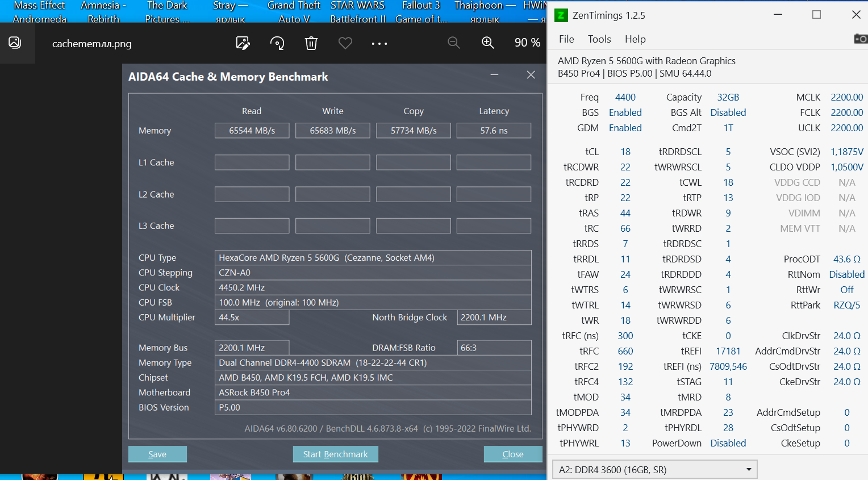The width and height of the screenshot is (868, 480).
Task: Click the MCLK value 2200.00
Action: pos(847,97)
